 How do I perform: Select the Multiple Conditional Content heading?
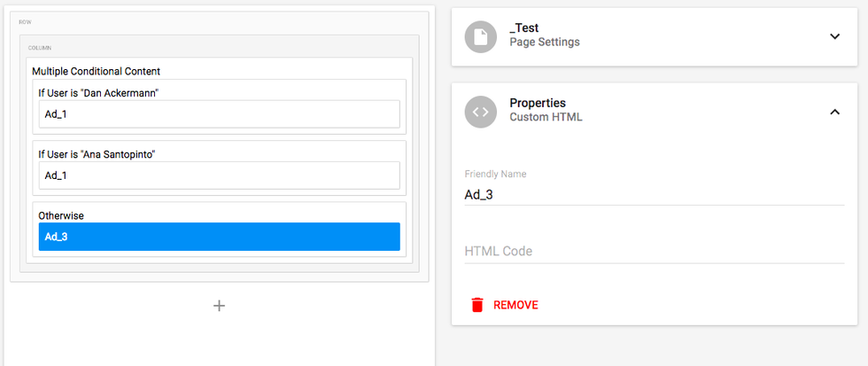click(96, 71)
